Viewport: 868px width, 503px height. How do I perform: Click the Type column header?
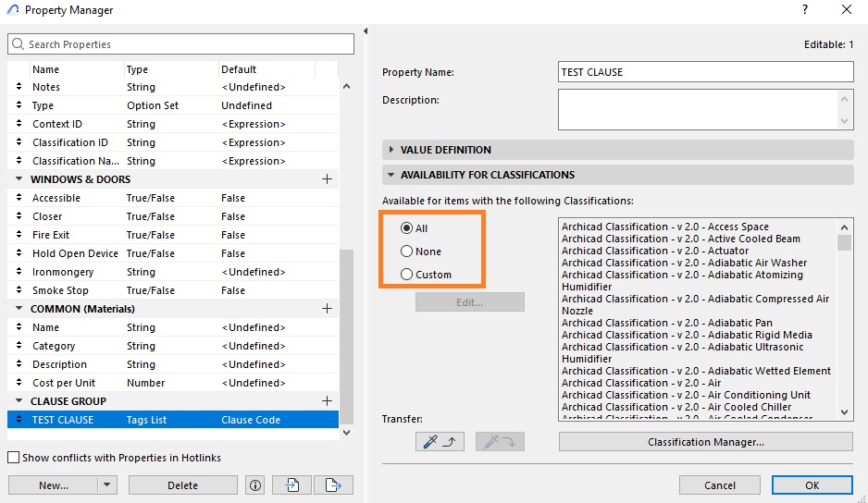click(170, 69)
